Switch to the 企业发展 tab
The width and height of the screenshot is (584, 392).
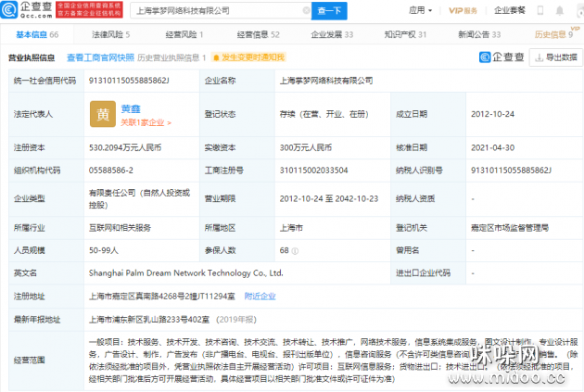pyautogui.click(x=332, y=34)
